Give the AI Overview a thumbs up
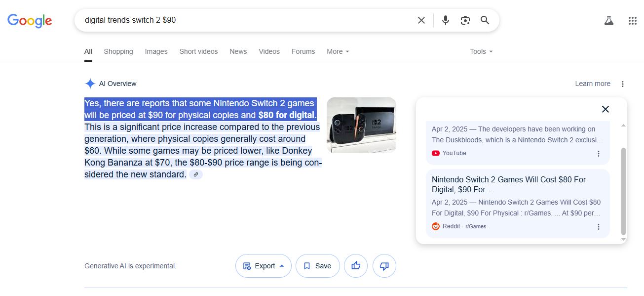This screenshot has height=296, width=644. pyautogui.click(x=356, y=266)
